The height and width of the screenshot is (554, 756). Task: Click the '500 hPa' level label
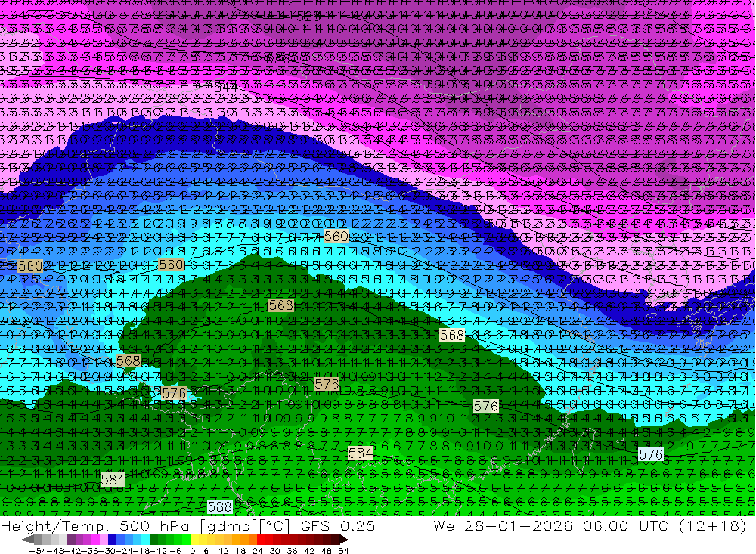tap(154, 526)
